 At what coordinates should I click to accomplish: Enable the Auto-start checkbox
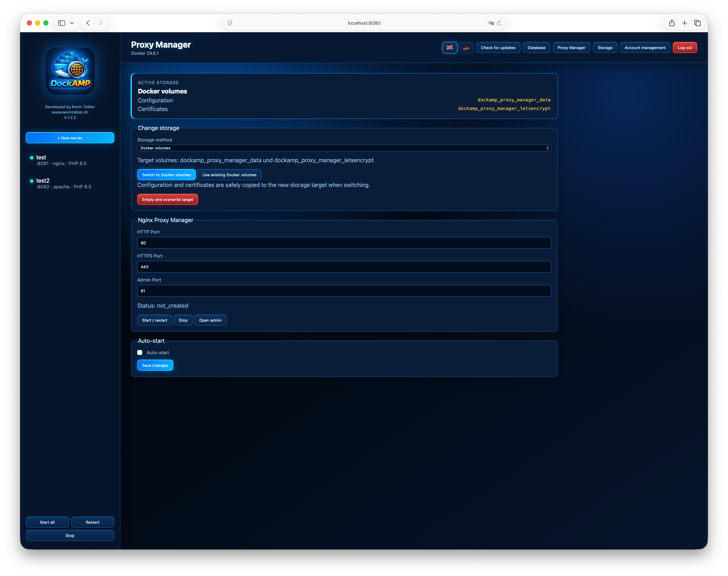140,352
